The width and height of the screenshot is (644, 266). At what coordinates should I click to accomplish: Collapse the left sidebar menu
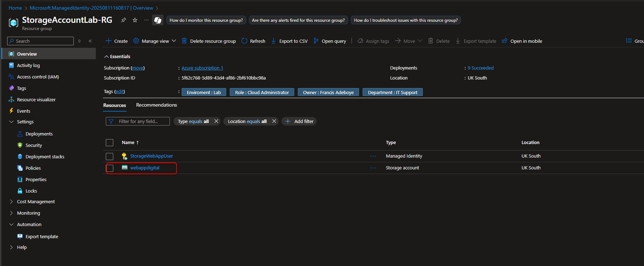pyautogui.click(x=90, y=41)
